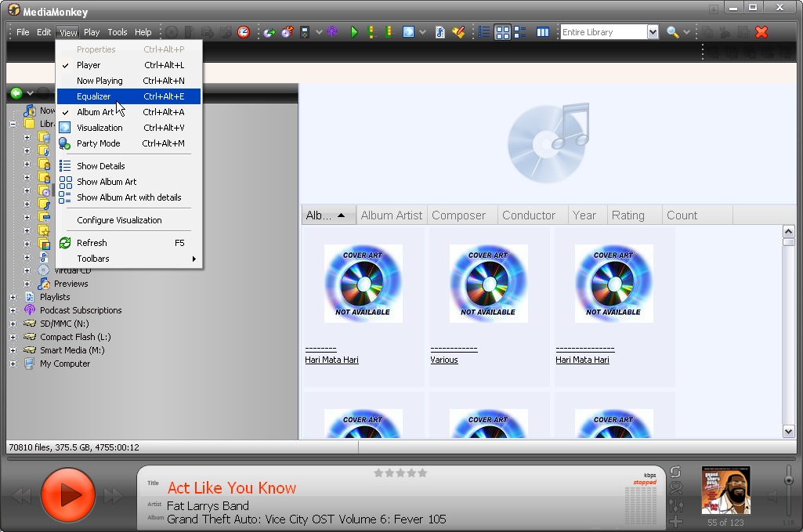Click the red X icon in toolbar
This screenshot has height=532, width=803.
point(761,32)
